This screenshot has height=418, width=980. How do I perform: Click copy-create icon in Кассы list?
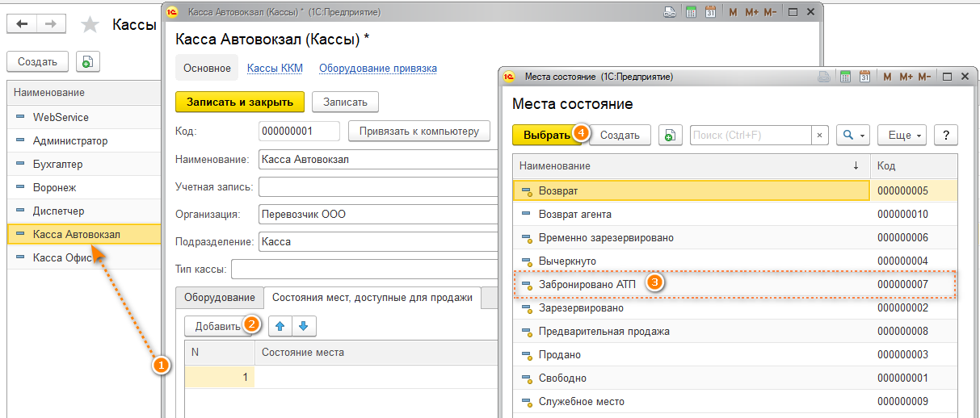(x=87, y=62)
